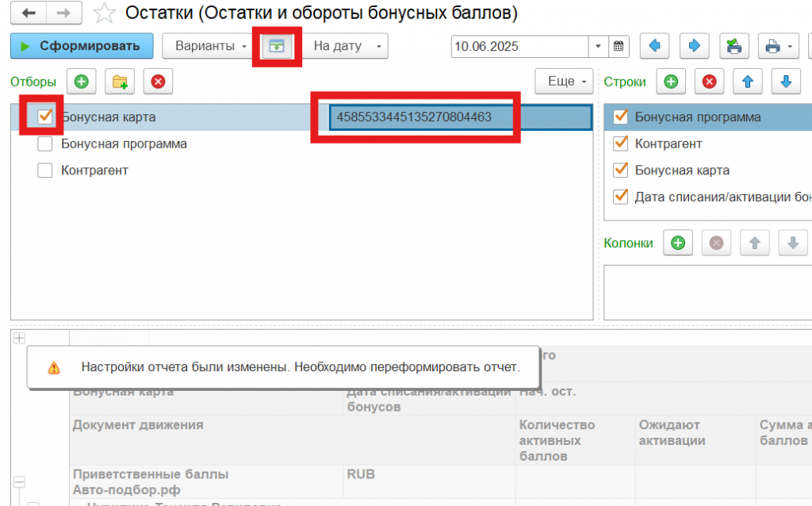Click the report settings panel icon
Screen dimensions: 812x506
click(278, 46)
